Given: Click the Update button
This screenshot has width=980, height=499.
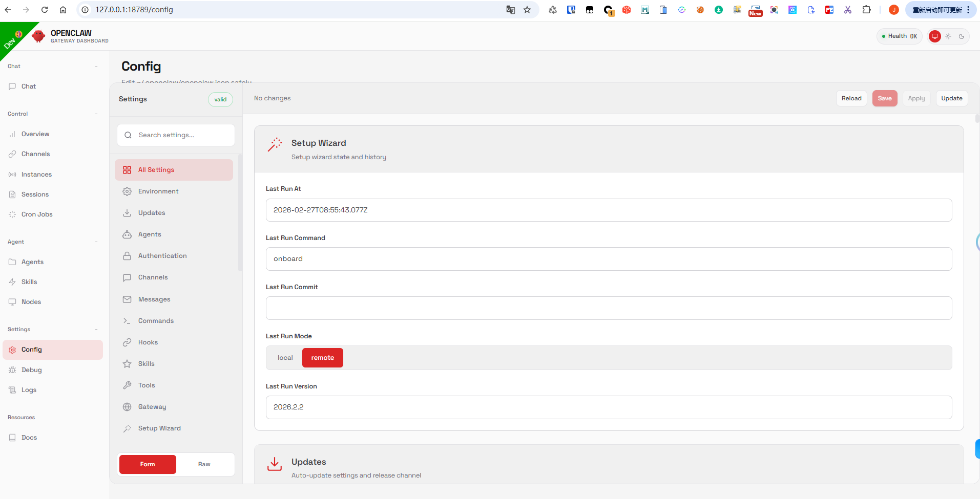Looking at the screenshot, I should 951,98.
